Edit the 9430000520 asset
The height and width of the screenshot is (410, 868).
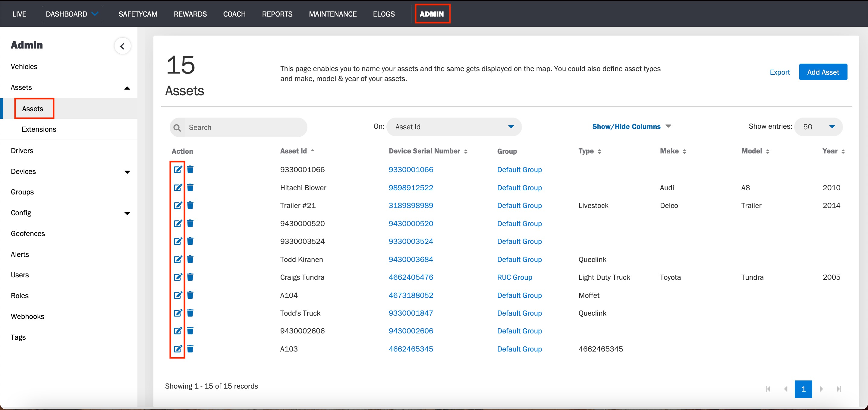178,223
